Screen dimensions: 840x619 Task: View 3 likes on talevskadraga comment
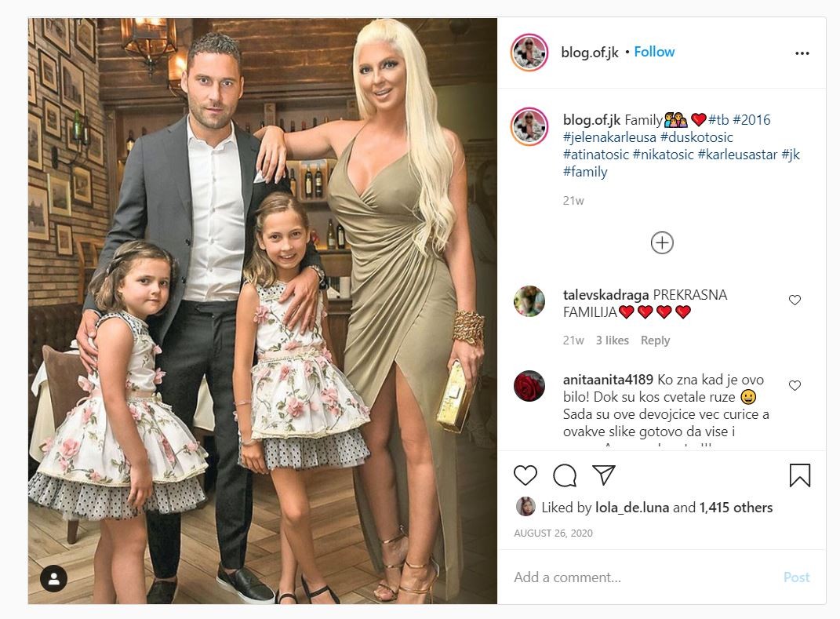[x=613, y=340]
